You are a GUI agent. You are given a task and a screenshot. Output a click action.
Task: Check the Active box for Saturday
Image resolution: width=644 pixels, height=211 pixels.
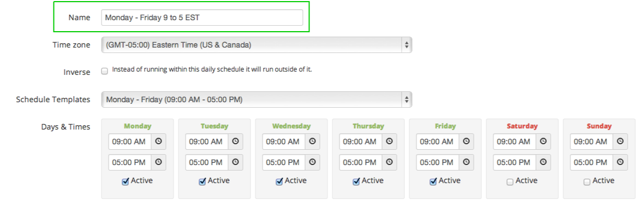tap(510, 182)
